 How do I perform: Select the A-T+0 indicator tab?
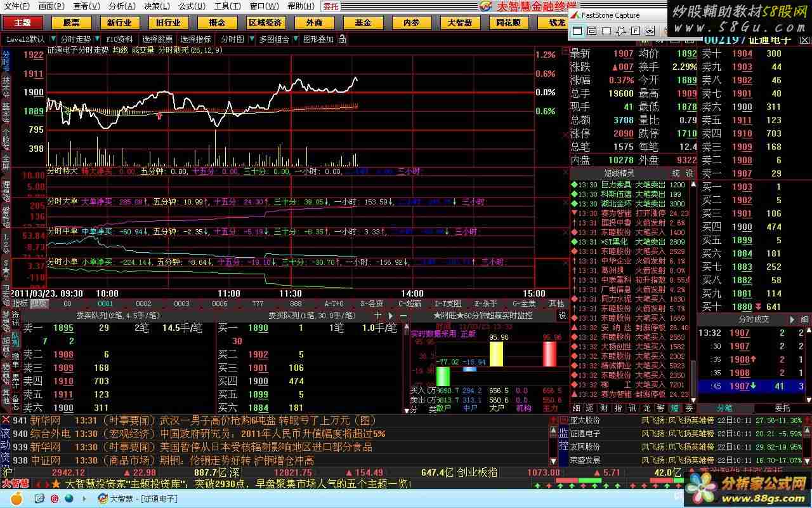pyautogui.click(x=334, y=304)
